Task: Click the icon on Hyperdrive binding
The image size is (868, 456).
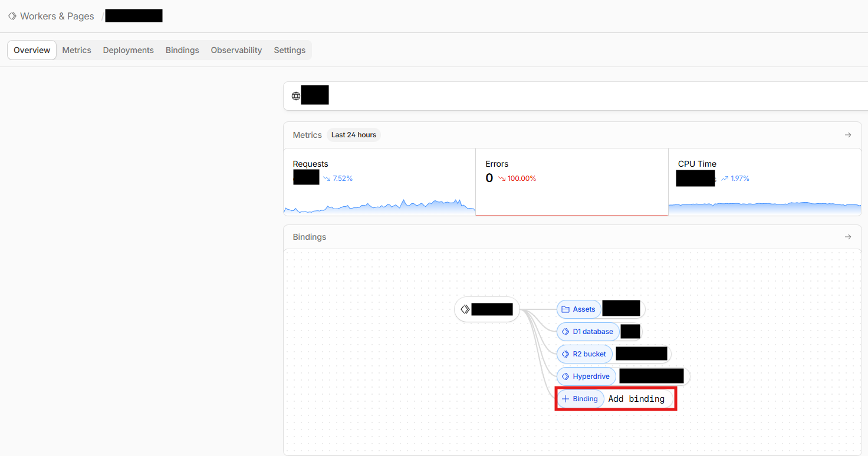Action: pos(565,376)
